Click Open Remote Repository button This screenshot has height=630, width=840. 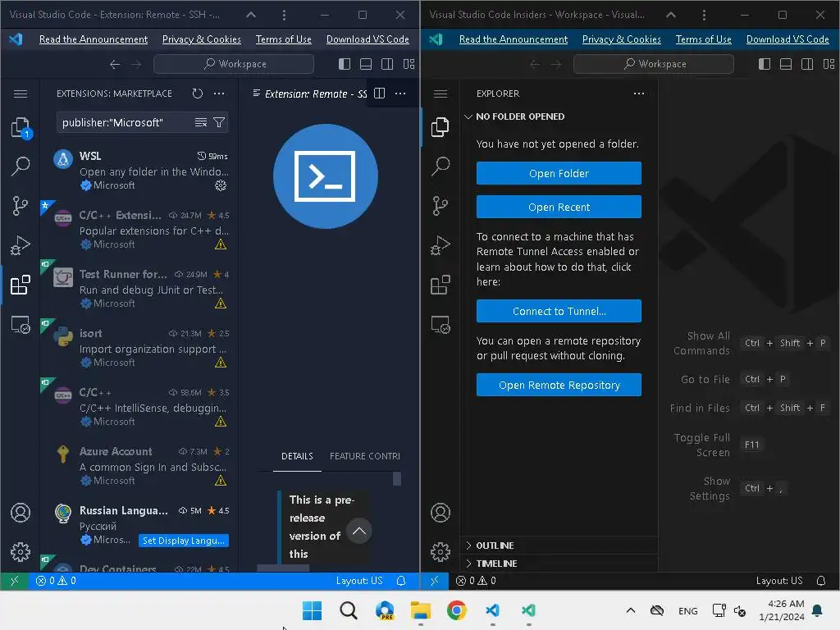click(559, 386)
